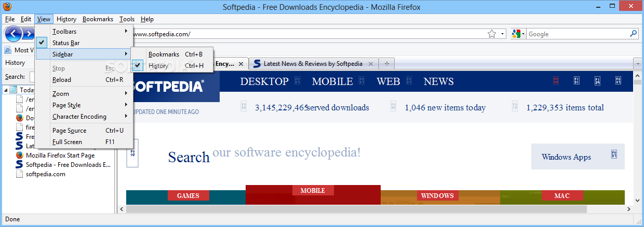Viewport: 644px width, 227px height.
Task: Click the Firefox icon next to Mozilla Firefox Start Page
Action: pyautogui.click(x=20, y=155)
